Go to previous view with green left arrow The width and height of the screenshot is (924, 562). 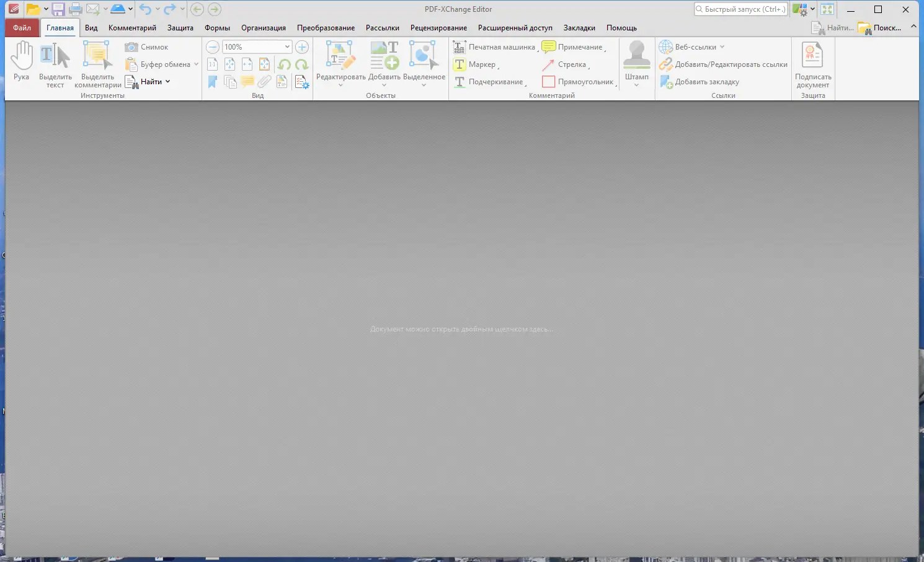(197, 9)
